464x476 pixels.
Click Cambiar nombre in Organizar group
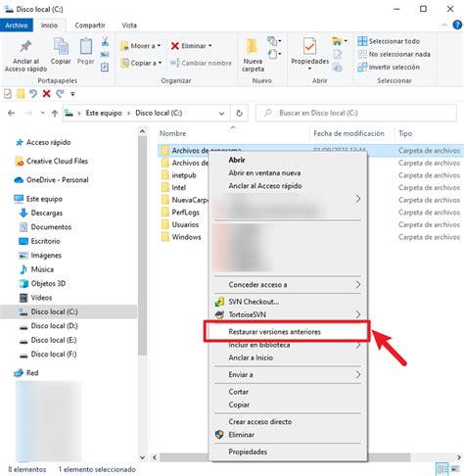pos(201,63)
